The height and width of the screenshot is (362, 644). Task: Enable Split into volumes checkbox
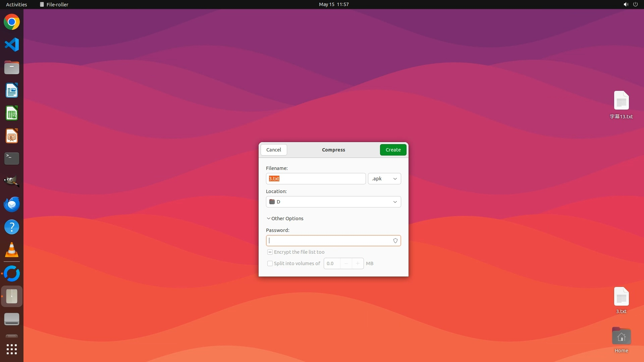pyautogui.click(x=270, y=263)
